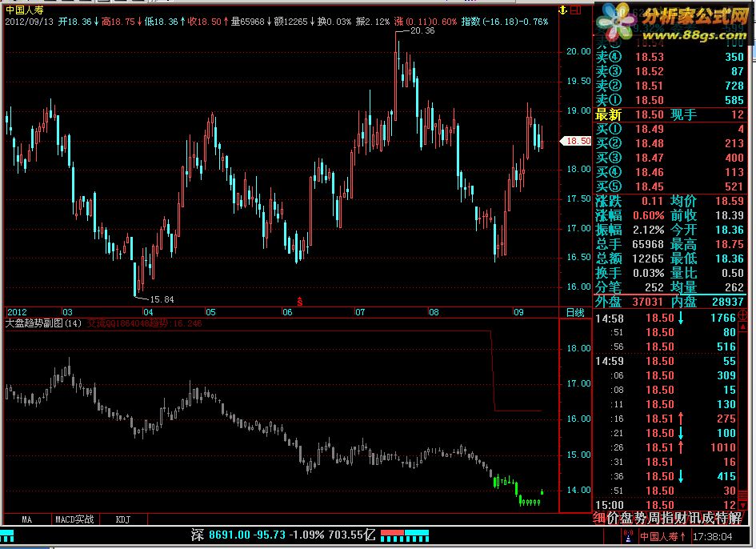Screen dimensions: 756x549
Task: Click the 买① 18.49 bid row
Action: (670, 130)
